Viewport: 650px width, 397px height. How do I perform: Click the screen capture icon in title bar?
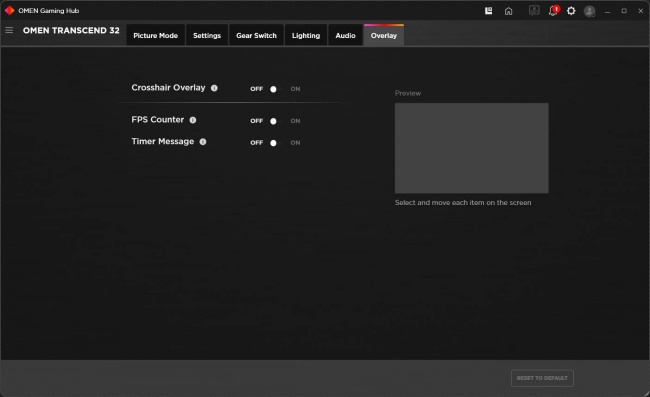[x=534, y=10]
